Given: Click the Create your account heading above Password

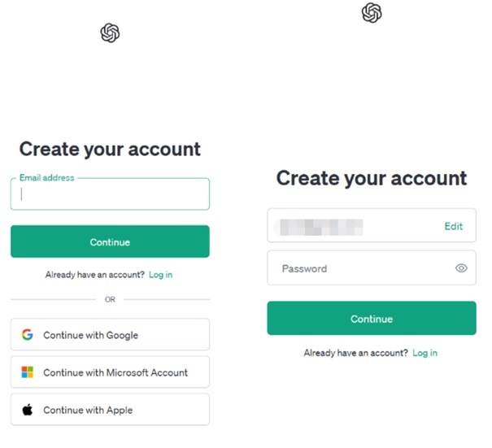Looking at the screenshot, I should pyautogui.click(x=372, y=178).
